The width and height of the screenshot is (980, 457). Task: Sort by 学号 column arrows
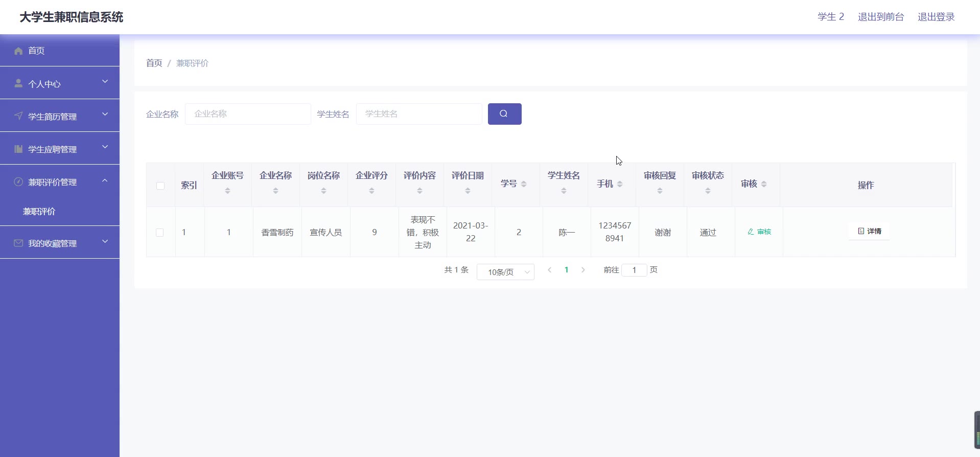click(x=524, y=184)
